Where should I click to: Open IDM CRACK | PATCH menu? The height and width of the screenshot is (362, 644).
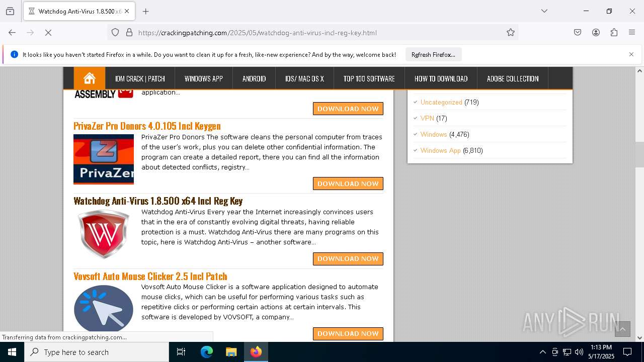click(140, 78)
